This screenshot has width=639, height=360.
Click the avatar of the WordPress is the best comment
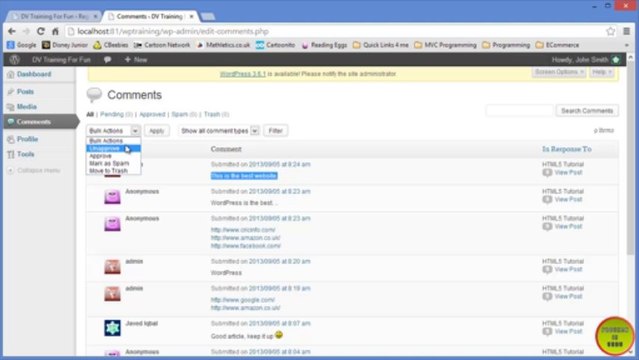pyautogui.click(x=112, y=196)
